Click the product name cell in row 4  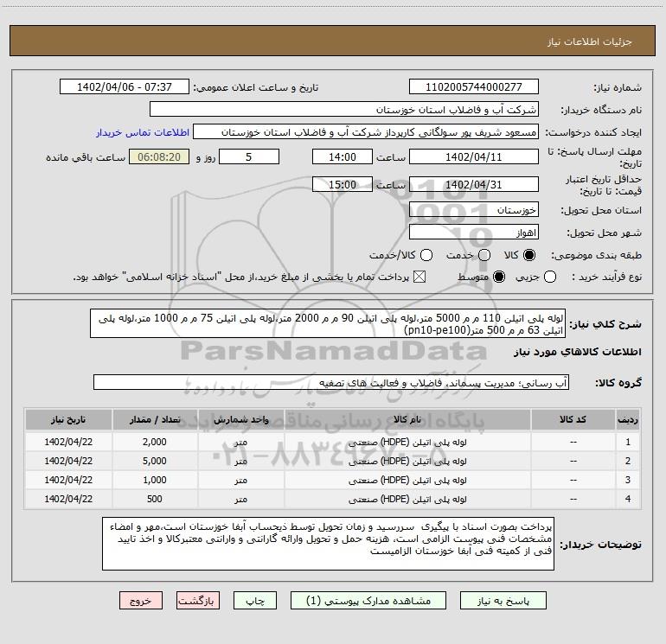click(x=407, y=499)
